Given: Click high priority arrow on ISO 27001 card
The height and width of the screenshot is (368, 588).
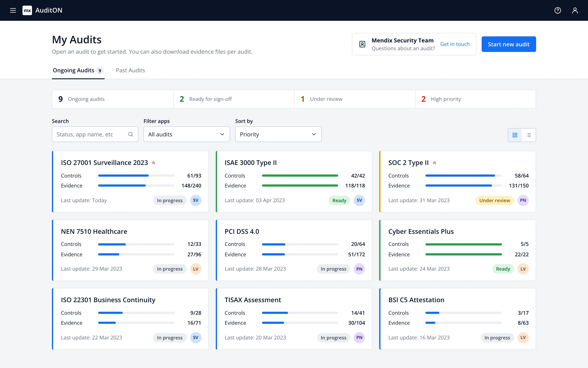Looking at the screenshot, I should (153, 163).
